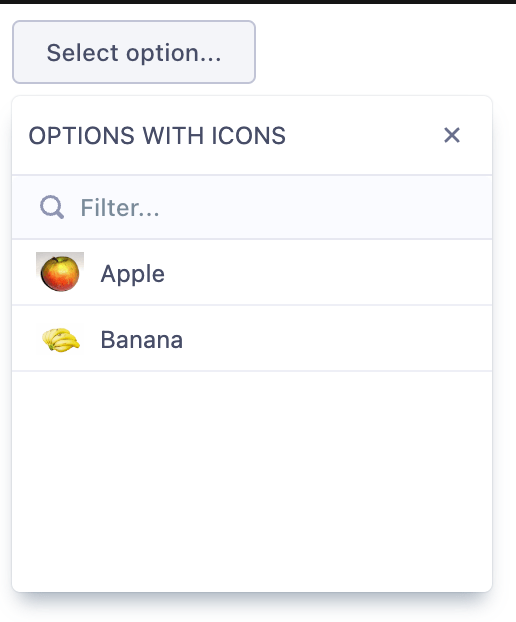Select the Apple option label
This screenshot has height=622, width=516.
point(132,274)
